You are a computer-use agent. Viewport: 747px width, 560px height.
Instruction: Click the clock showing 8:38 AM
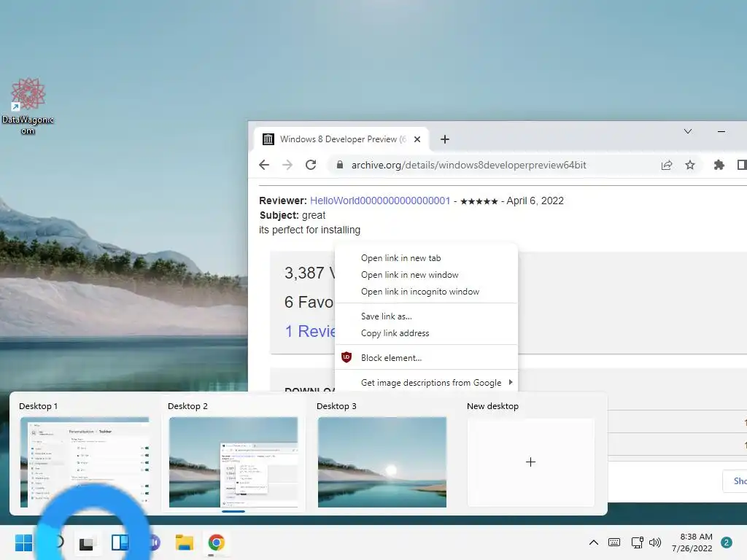point(696,537)
